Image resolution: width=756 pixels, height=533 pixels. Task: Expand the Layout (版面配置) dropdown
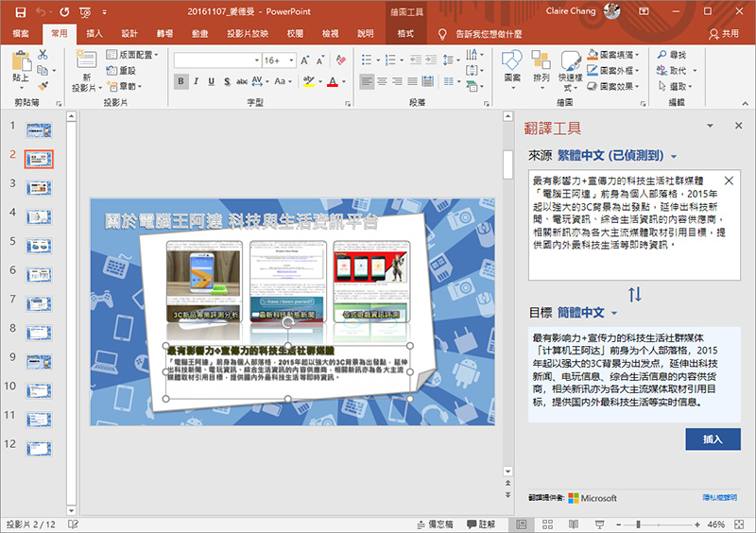point(132,55)
